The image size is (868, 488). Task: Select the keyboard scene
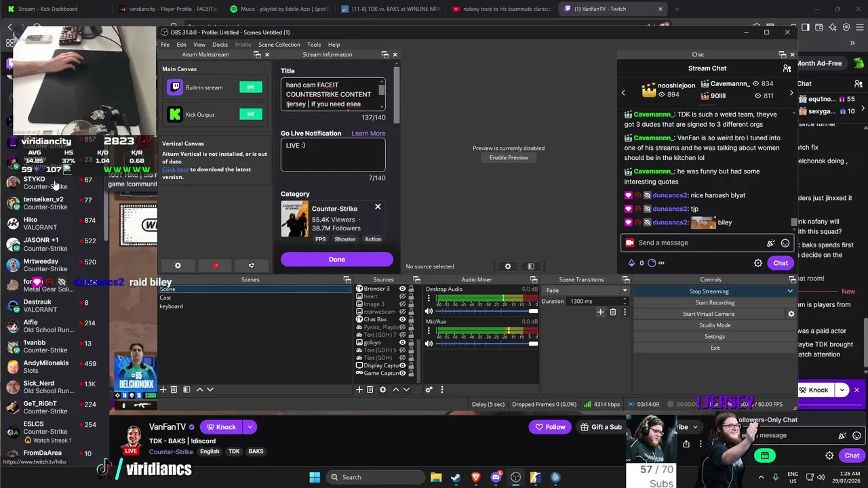click(x=171, y=306)
